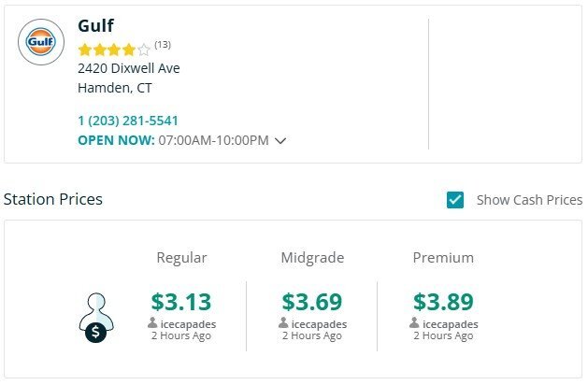Click user icon beside Regular price reporter
The image size is (588, 385).
tap(152, 323)
